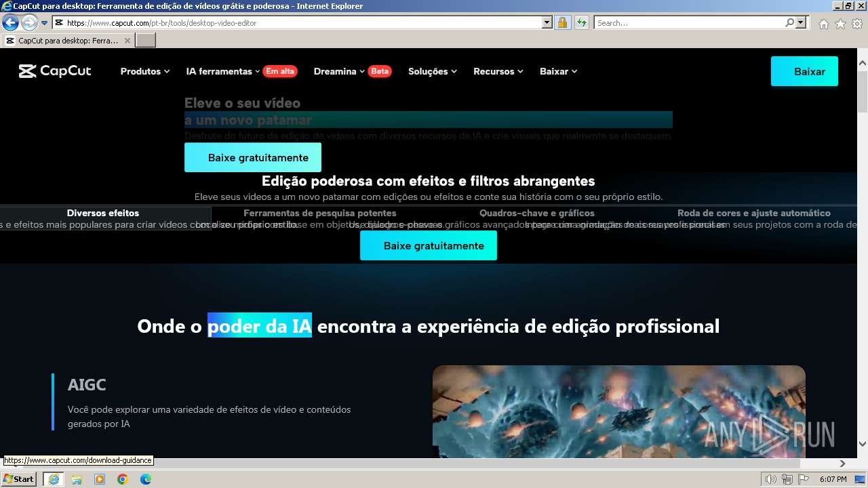Click the search magnifier icon
This screenshot has width=868, height=488.
tap(789, 23)
